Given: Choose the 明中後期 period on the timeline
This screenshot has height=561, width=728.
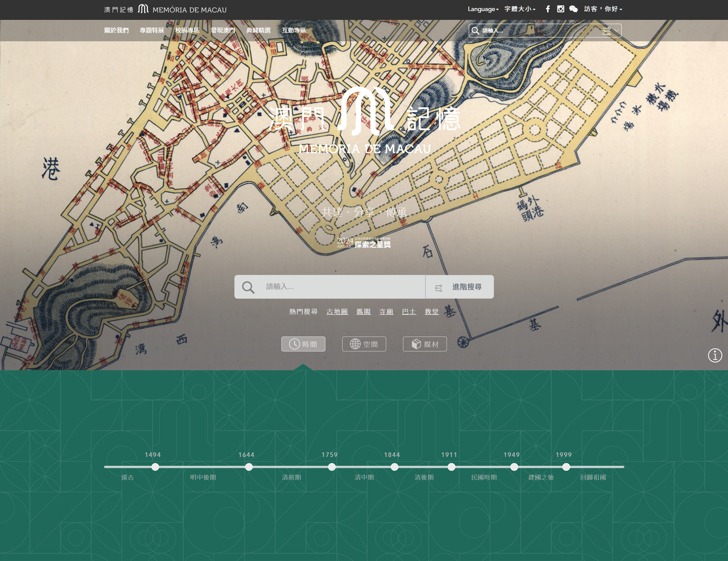Looking at the screenshot, I should point(203,477).
